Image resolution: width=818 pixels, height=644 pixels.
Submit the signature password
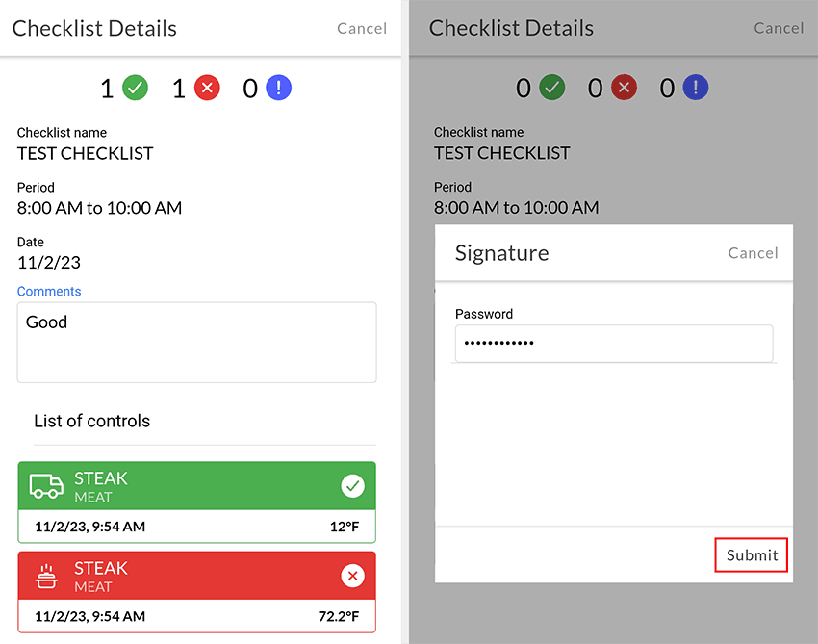(752, 554)
